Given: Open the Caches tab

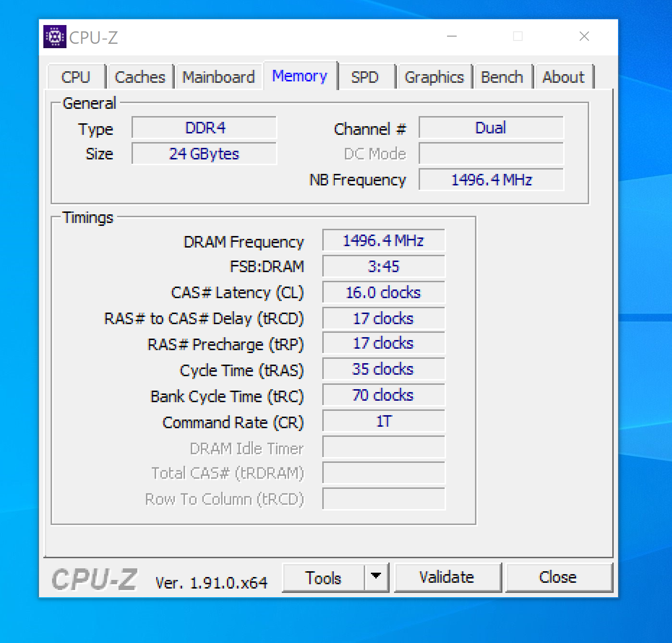Looking at the screenshot, I should (140, 77).
